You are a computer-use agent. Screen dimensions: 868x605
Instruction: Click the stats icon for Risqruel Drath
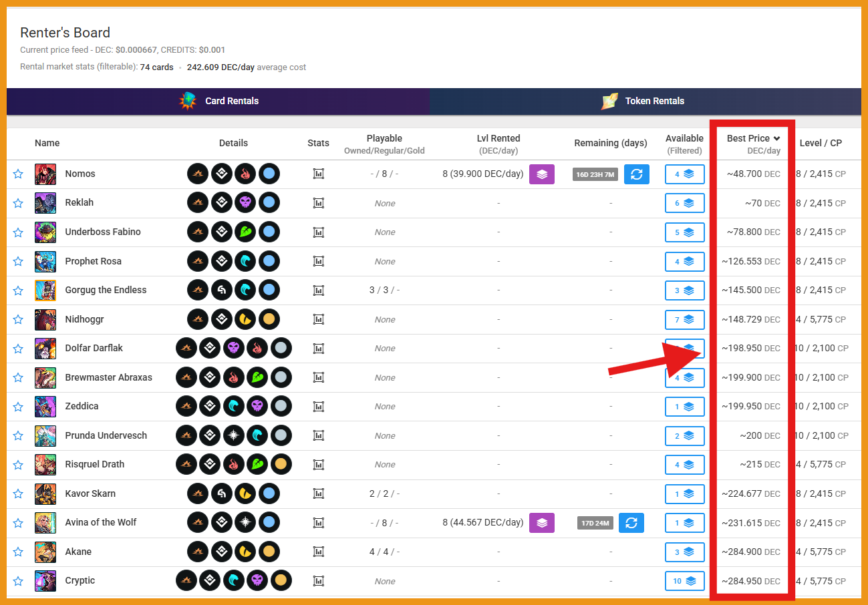tap(319, 465)
